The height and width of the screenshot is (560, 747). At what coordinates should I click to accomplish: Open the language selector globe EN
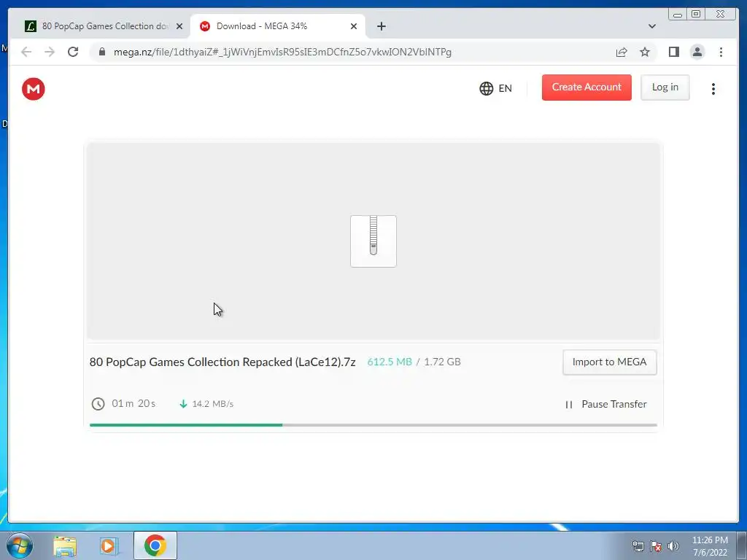point(495,88)
